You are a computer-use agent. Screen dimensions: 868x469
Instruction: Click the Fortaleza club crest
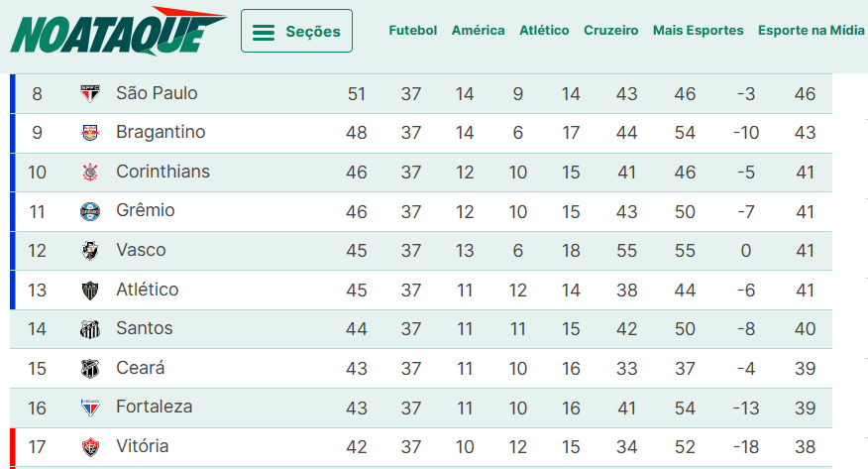pyautogui.click(x=90, y=408)
